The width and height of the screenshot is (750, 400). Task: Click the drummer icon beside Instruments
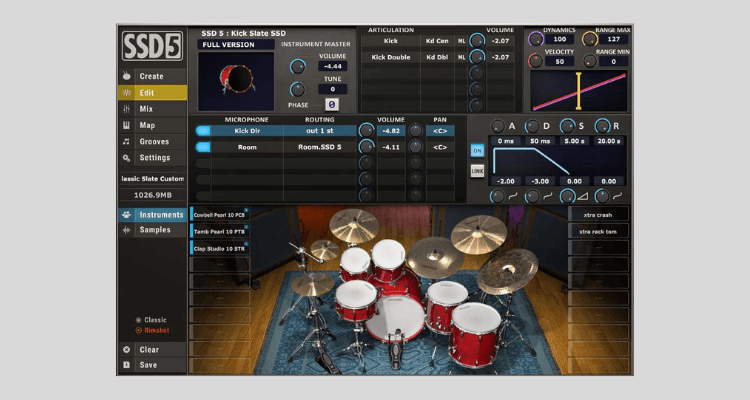click(126, 215)
